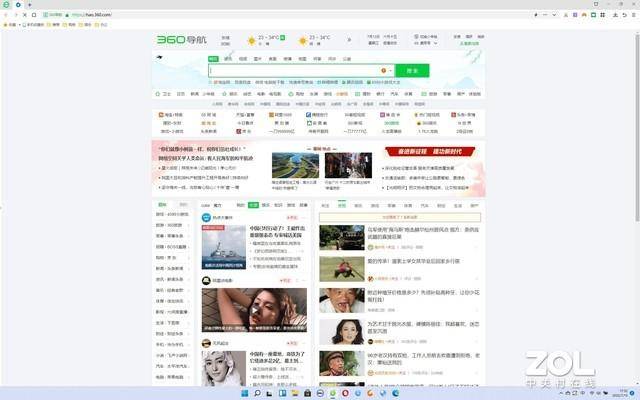Open Widgets panel from the taskbar
640x400 pixels.
coord(282,393)
